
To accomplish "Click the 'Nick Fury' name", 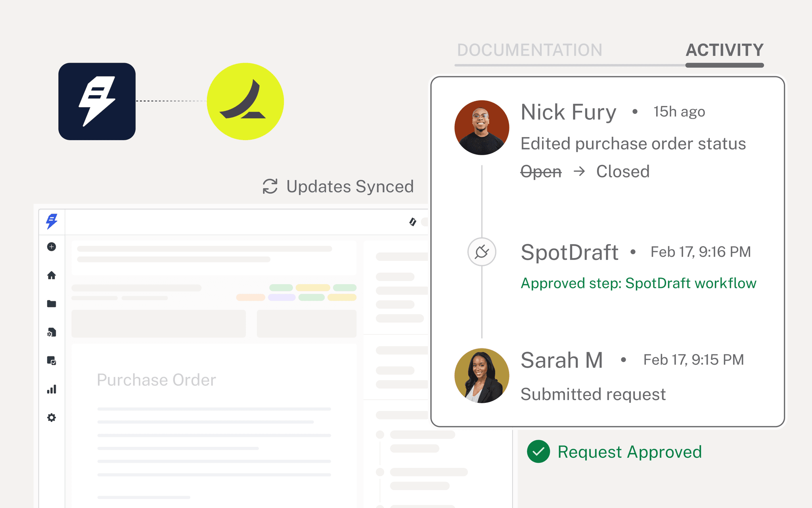I will pyautogui.click(x=569, y=112).
